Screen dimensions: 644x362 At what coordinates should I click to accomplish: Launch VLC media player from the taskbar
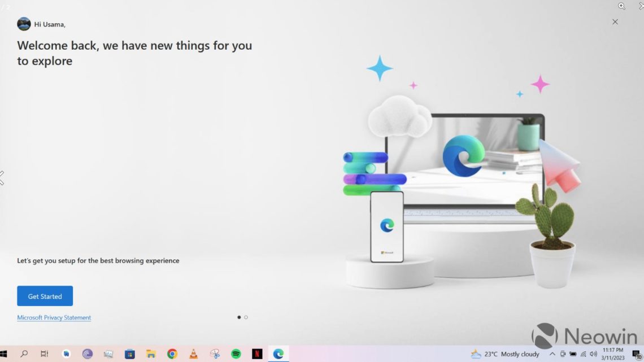pyautogui.click(x=193, y=354)
